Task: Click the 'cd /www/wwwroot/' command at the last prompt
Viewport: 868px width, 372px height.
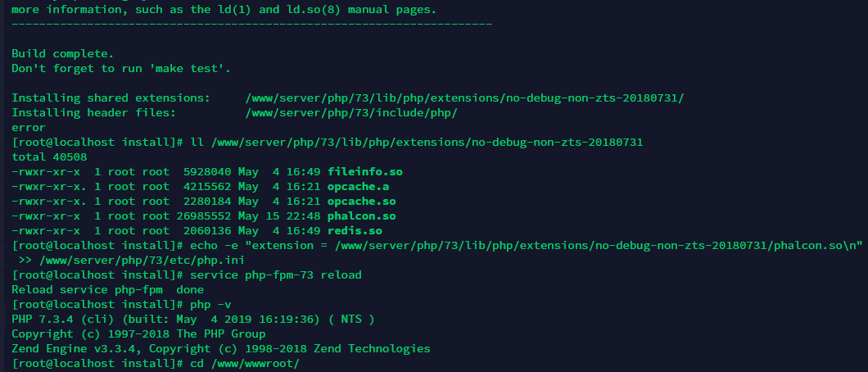Action: point(245,364)
